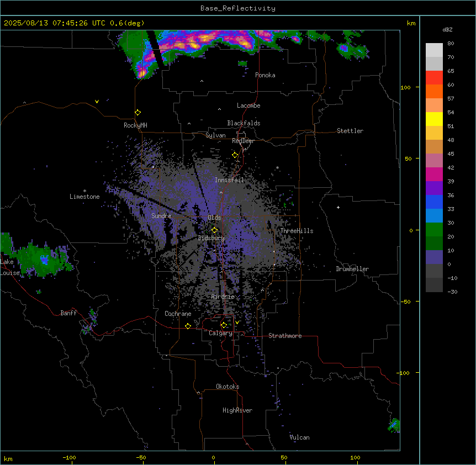The width and height of the screenshot is (476, 465).
Task: Click the km unit label at bottom left
Action: 8,458
